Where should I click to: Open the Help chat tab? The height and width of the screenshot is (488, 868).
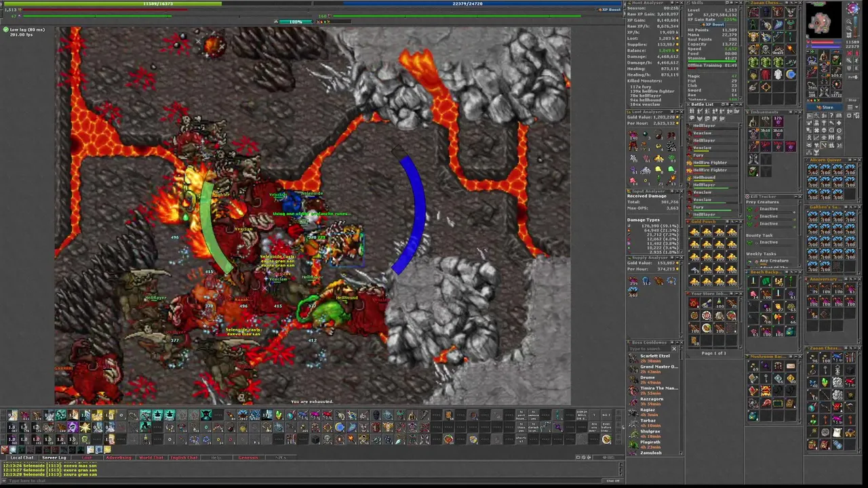pyautogui.click(x=216, y=457)
